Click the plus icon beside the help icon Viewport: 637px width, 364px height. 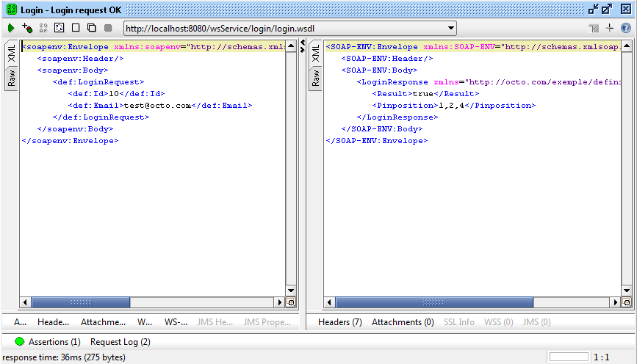610,28
